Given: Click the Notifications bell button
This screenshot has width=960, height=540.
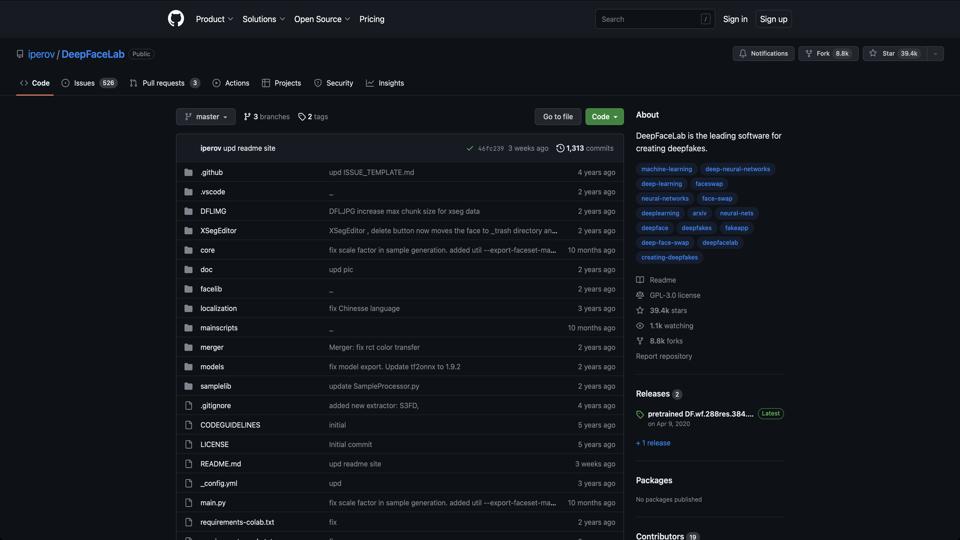Looking at the screenshot, I should 763,53.
